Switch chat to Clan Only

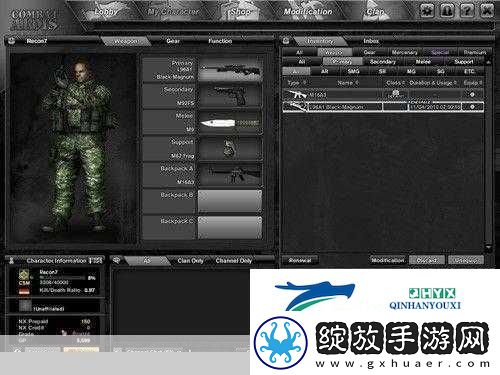coord(190,261)
